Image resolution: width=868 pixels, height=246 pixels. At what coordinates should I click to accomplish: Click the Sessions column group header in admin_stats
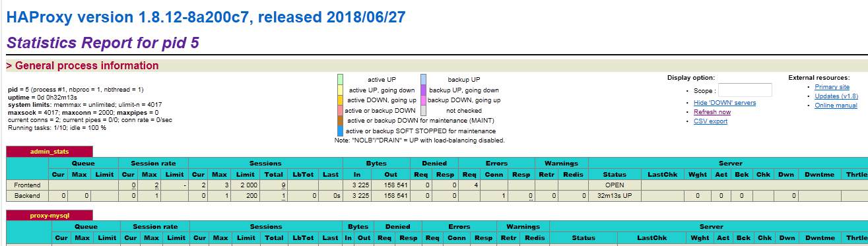click(x=265, y=163)
